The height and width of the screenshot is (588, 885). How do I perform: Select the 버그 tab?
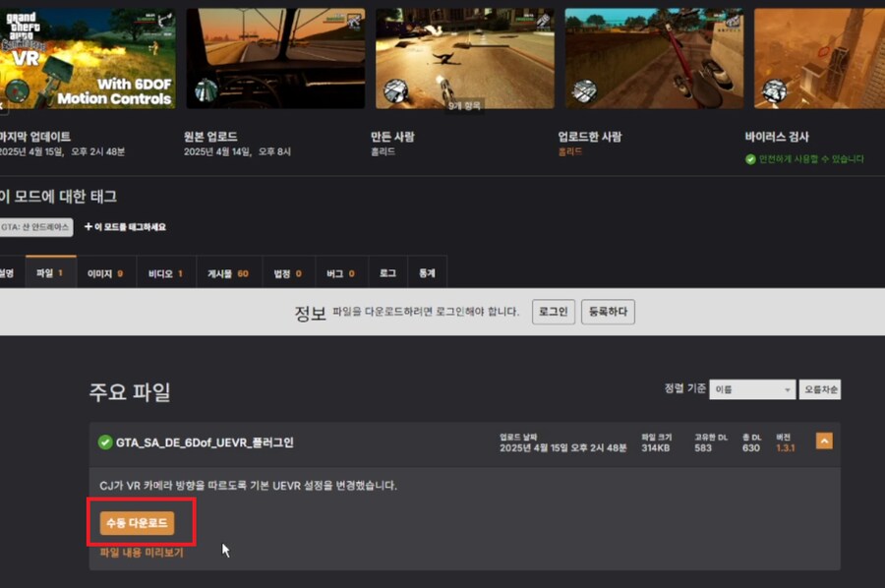click(340, 273)
